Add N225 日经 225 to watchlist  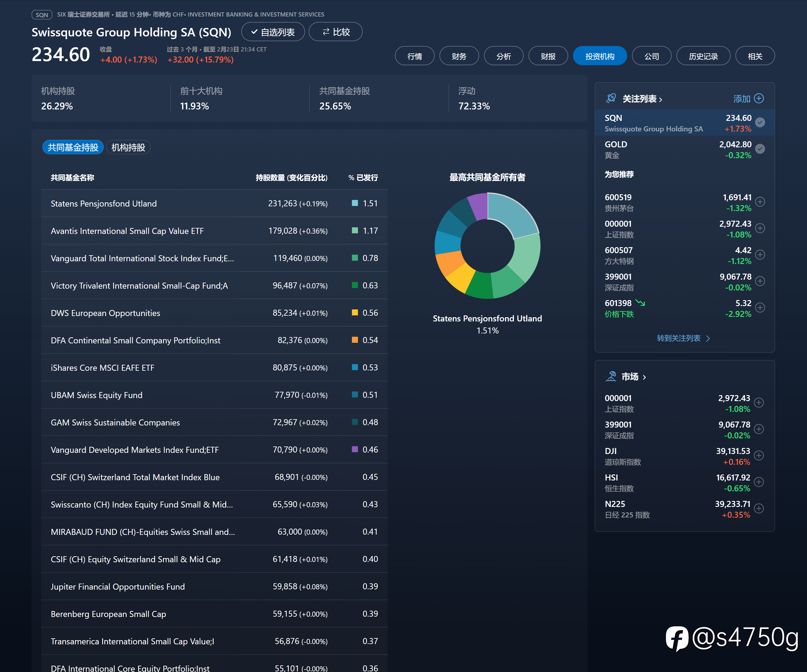tap(759, 508)
